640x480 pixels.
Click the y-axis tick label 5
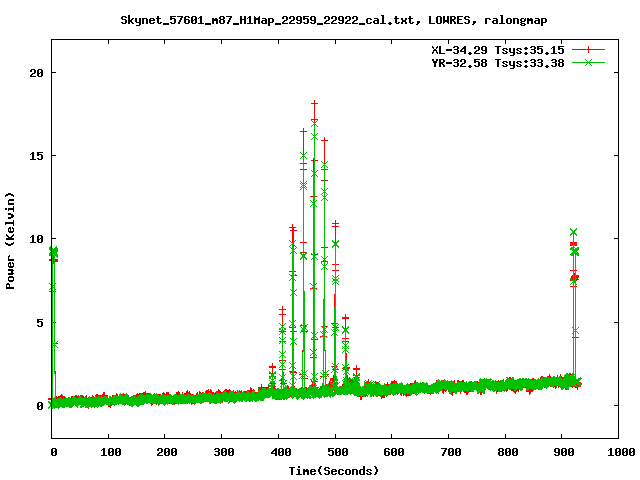(x=40, y=323)
